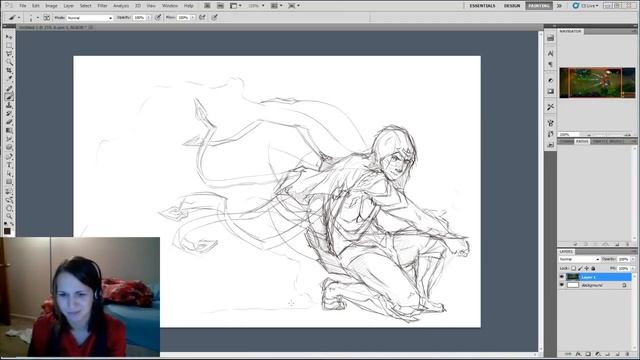Delete layer using trash icon
Image resolution: width=640 pixels, height=360 pixels.
627,354
